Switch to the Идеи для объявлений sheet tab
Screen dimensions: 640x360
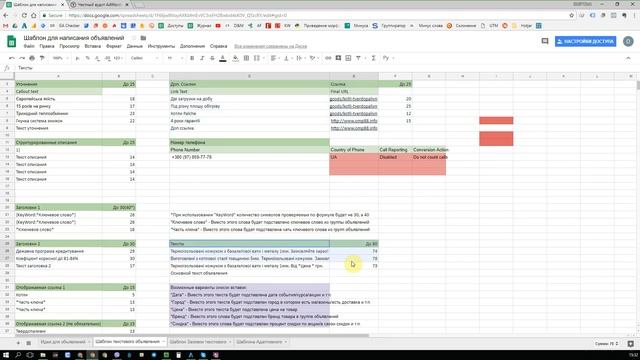coord(64,342)
